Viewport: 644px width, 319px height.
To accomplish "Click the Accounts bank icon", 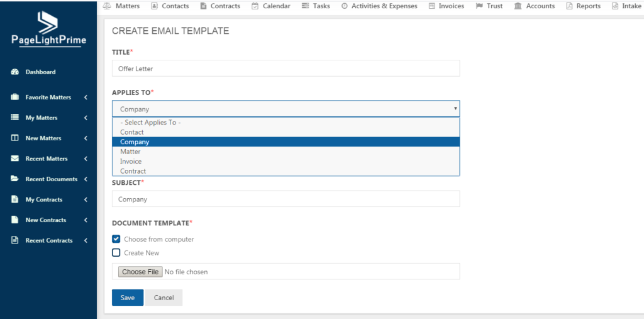I will point(518,6).
